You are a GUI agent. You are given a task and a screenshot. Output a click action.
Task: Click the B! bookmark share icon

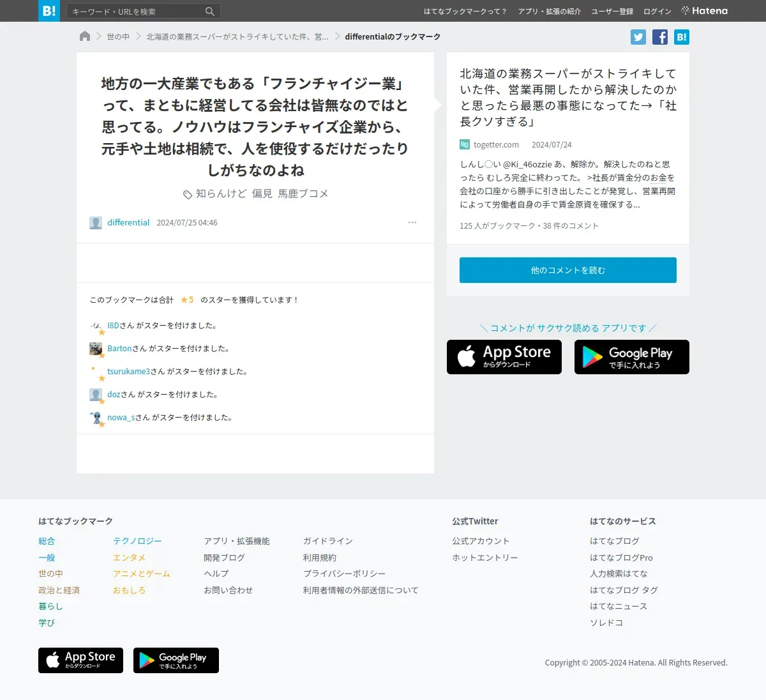tap(682, 37)
